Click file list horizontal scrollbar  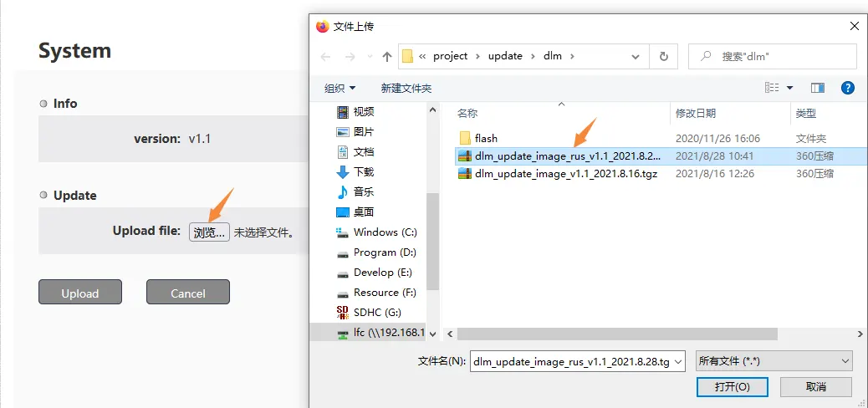coord(618,334)
